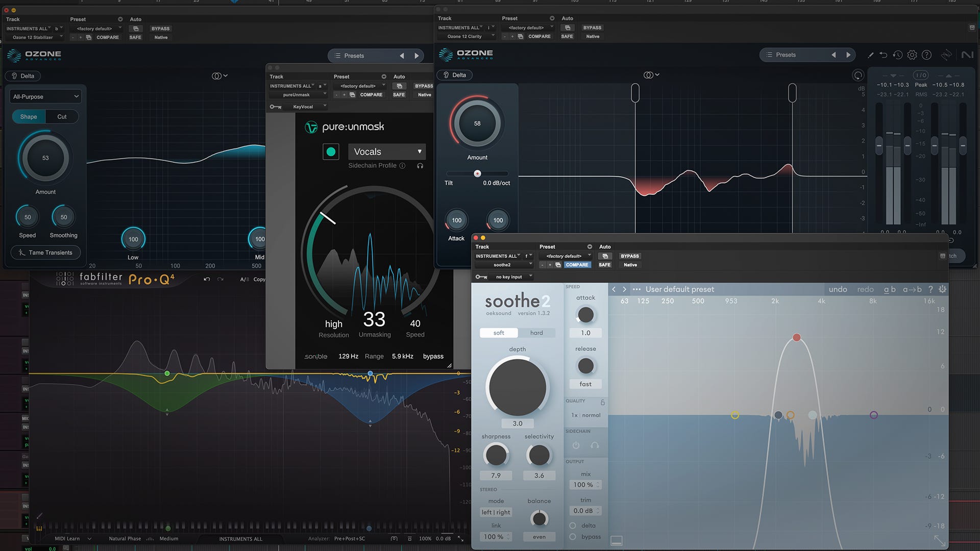
Task: Open the Vocals sidechain profile dropdown
Action: click(387, 152)
